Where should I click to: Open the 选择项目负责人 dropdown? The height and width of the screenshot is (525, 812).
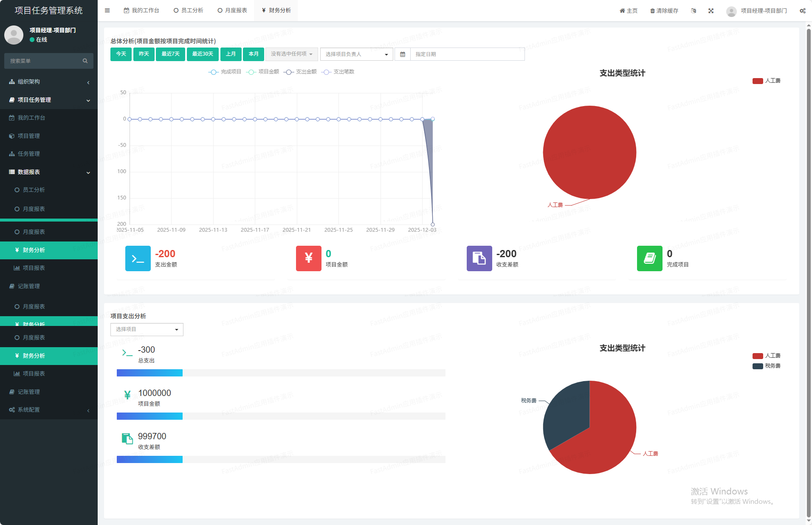click(356, 54)
